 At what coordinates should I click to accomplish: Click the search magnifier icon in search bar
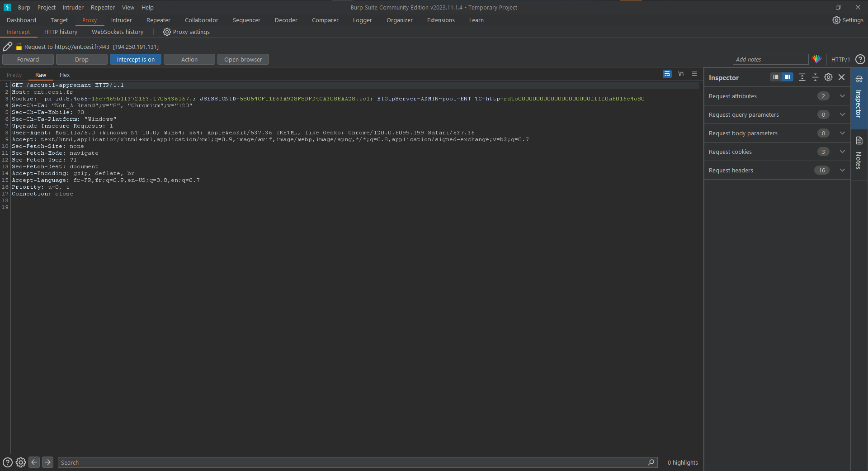651,462
